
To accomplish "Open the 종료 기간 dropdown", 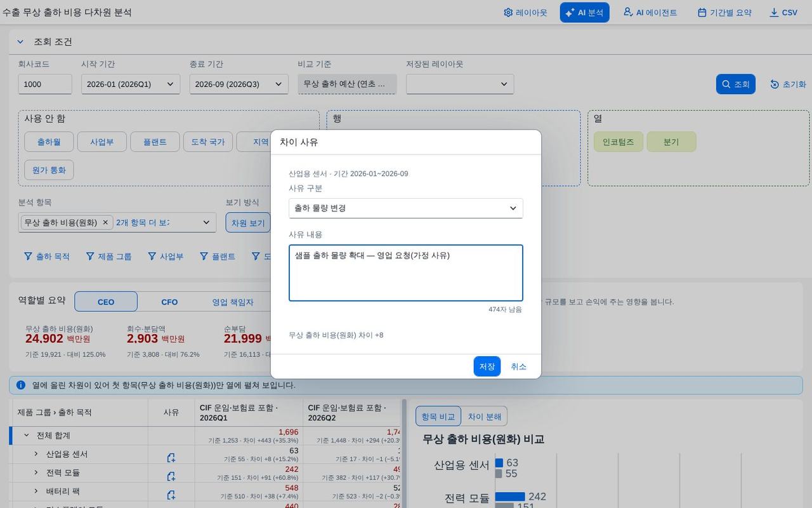I will tap(239, 84).
